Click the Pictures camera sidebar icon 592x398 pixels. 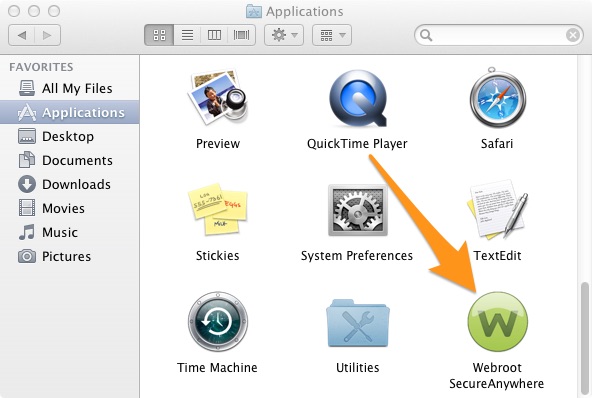(x=27, y=256)
